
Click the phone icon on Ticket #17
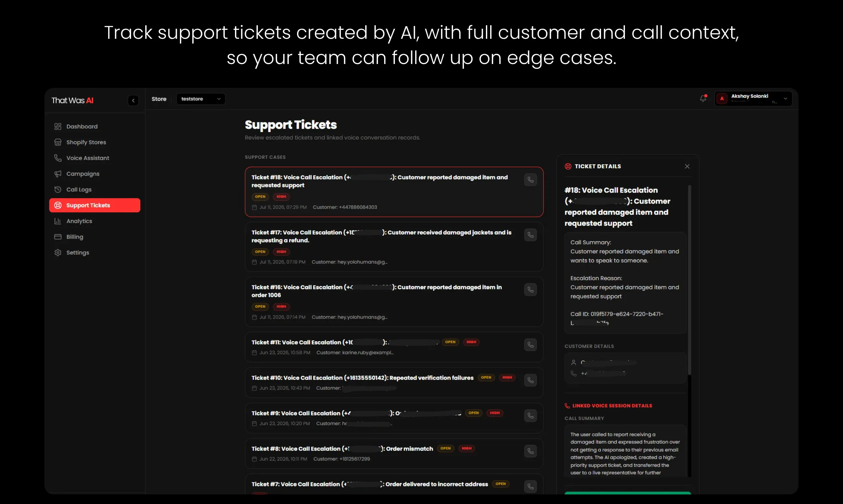point(530,235)
